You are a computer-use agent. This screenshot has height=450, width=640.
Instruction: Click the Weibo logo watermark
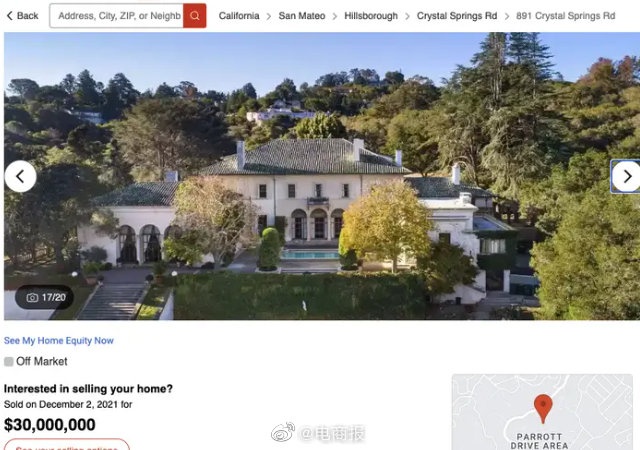(283, 432)
